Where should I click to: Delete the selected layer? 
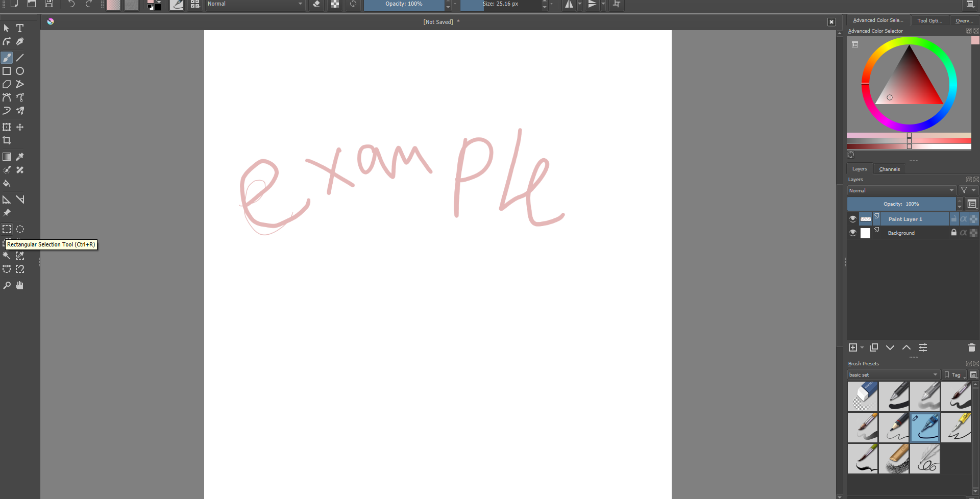[x=972, y=347]
